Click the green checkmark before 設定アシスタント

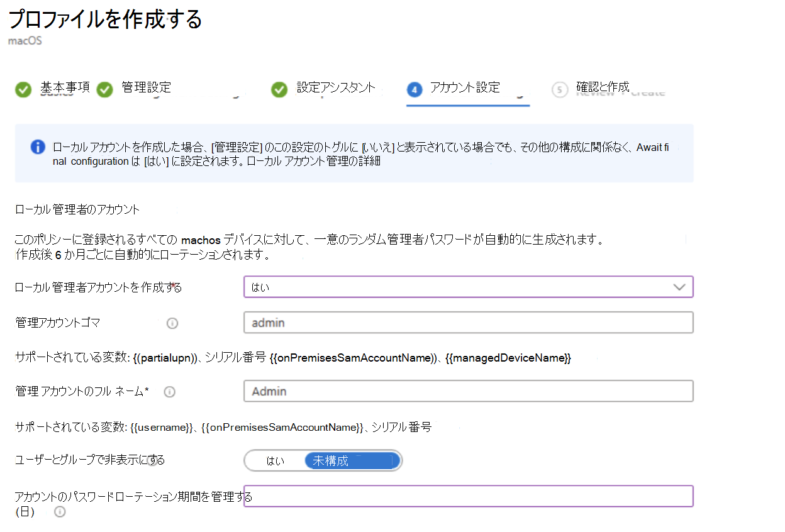279,90
